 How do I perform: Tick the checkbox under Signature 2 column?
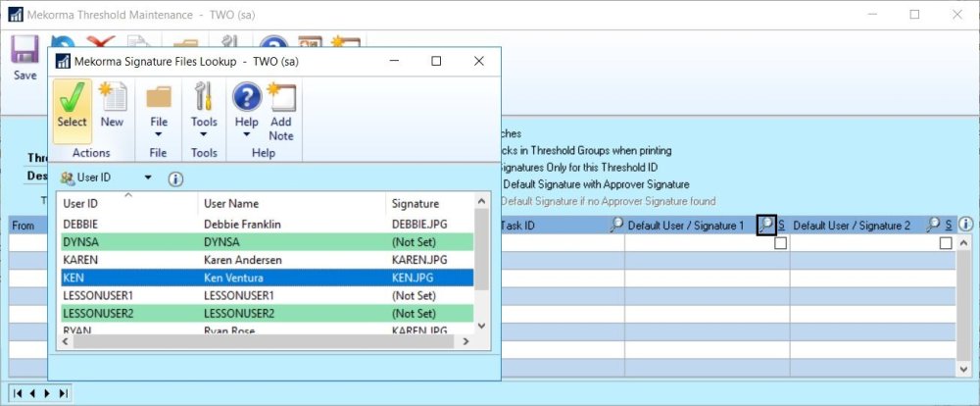click(947, 243)
